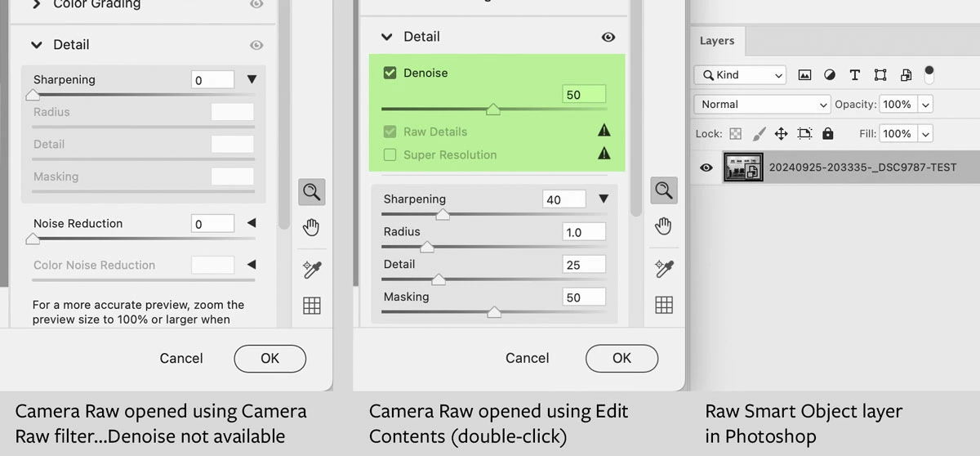The image size is (980, 456).
Task: Select color sampler eyedropper in middle panel
Action: tap(664, 268)
